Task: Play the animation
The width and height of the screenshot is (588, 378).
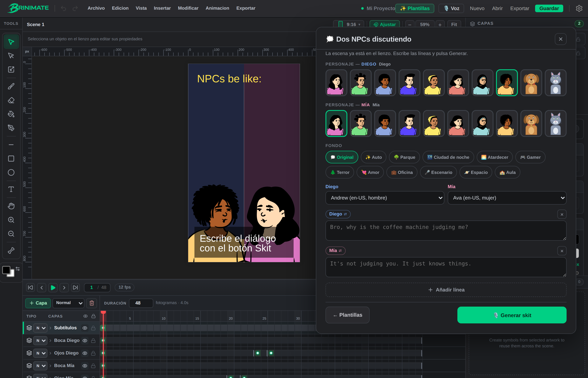Action: [x=53, y=287]
